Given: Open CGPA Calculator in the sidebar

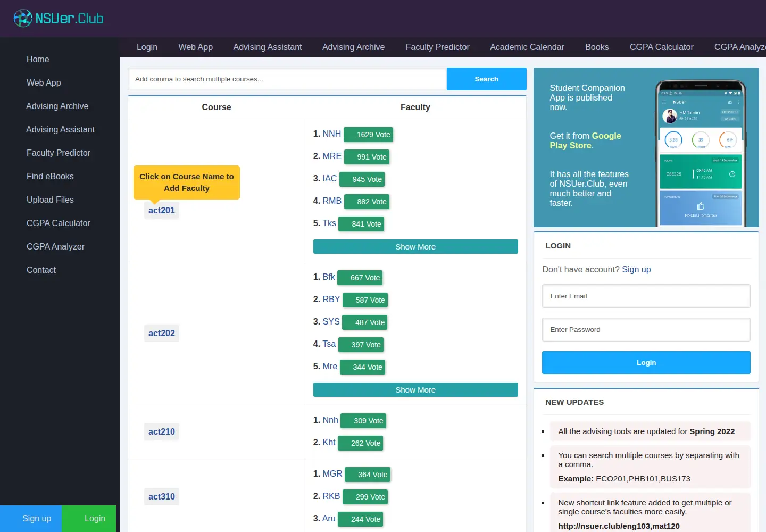Looking at the screenshot, I should [x=59, y=223].
